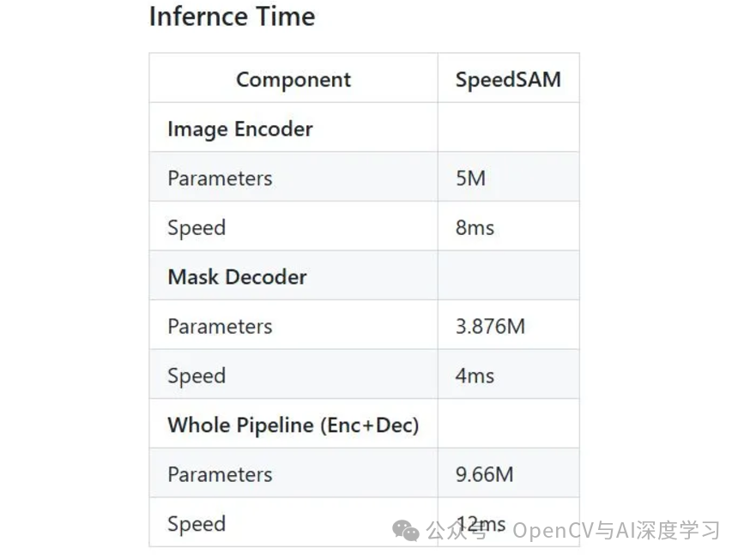Click the "Infernce Time" heading
Image resolution: width=744 pixels, height=560 pixels.
click(232, 16)
